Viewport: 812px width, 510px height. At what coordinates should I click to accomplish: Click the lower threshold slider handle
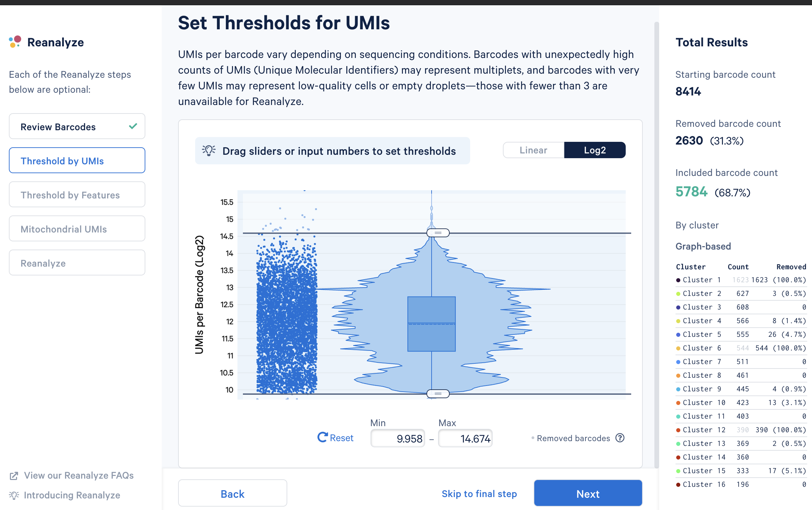tap(438, 394)
